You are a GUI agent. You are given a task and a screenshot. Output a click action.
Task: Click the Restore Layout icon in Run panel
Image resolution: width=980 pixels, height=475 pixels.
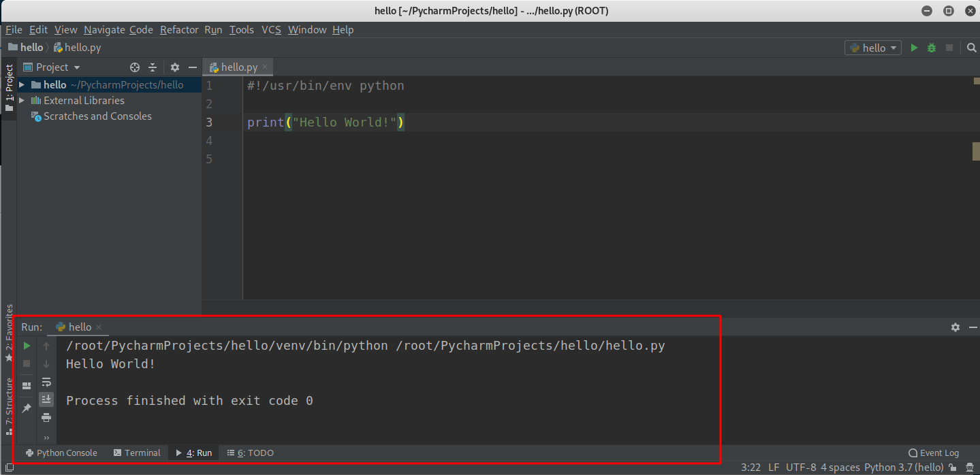coord(27,385)
